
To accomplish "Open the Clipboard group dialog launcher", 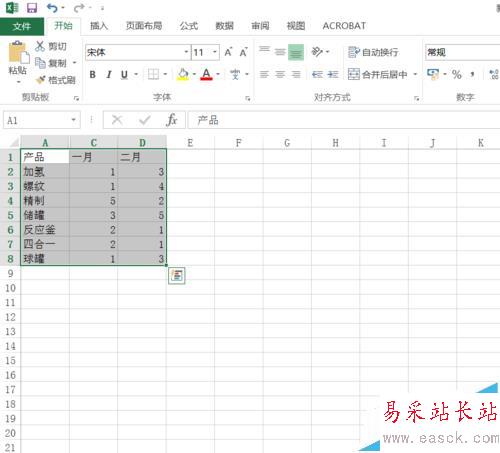I will (x=77, y=98).
